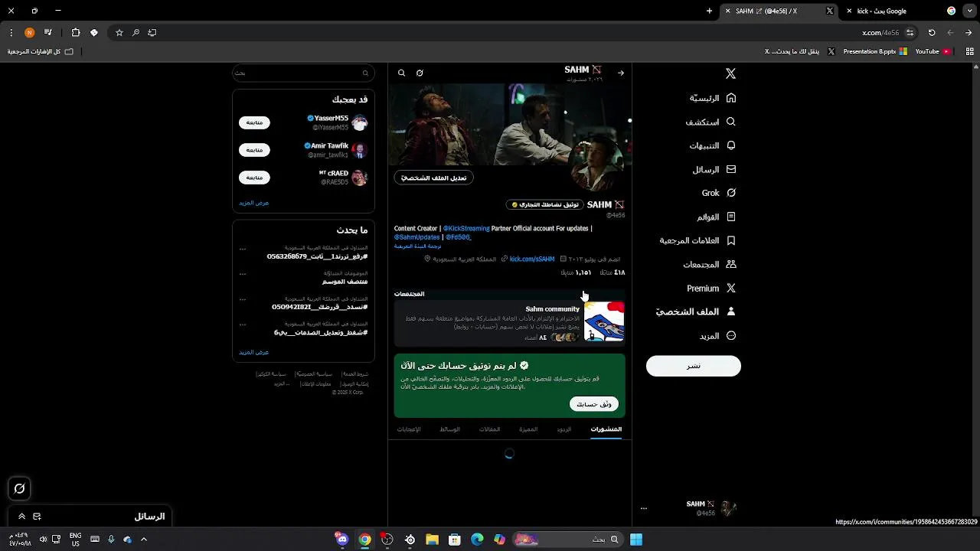Image resolution: width=980 pixels, height=551 pixels.
Task: Click تعديل الملف الشخصيّ edit profile button
Action: point(434,178)
